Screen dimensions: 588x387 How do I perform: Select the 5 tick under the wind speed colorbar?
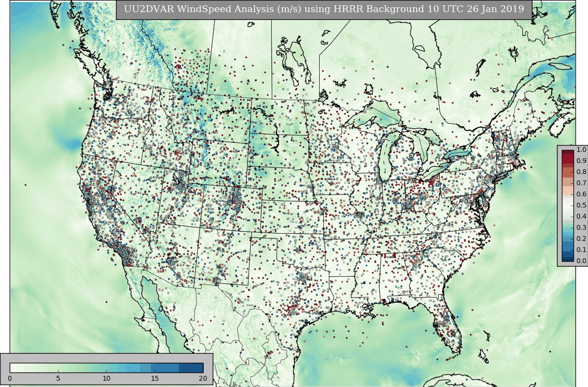58,378
